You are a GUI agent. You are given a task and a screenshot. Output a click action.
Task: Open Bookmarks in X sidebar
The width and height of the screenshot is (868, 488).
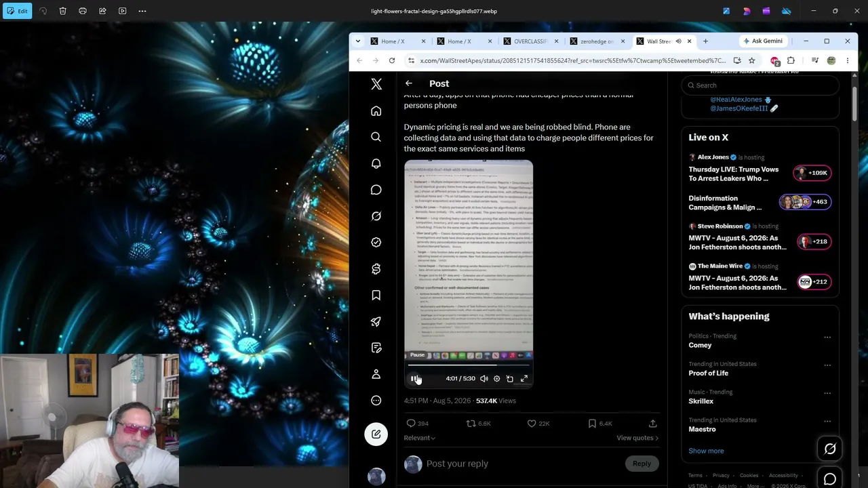[376, 295]
